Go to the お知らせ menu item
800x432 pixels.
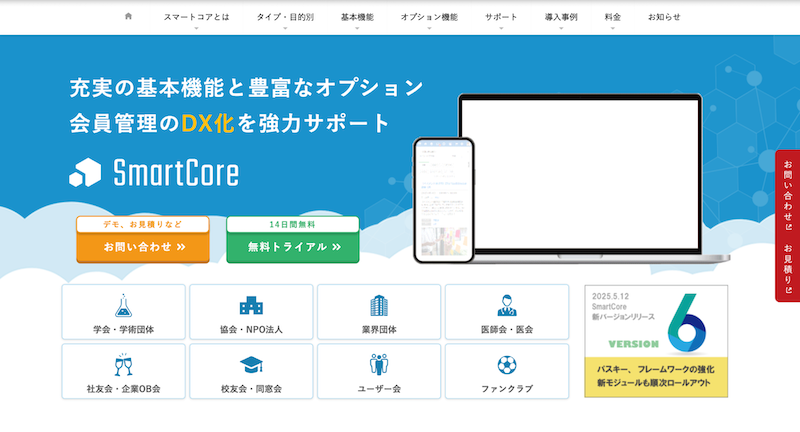[x=664, y=18]
